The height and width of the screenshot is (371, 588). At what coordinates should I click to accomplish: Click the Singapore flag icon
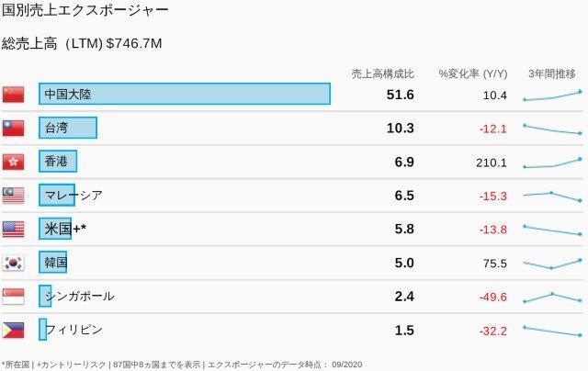[x=13, y=296]
